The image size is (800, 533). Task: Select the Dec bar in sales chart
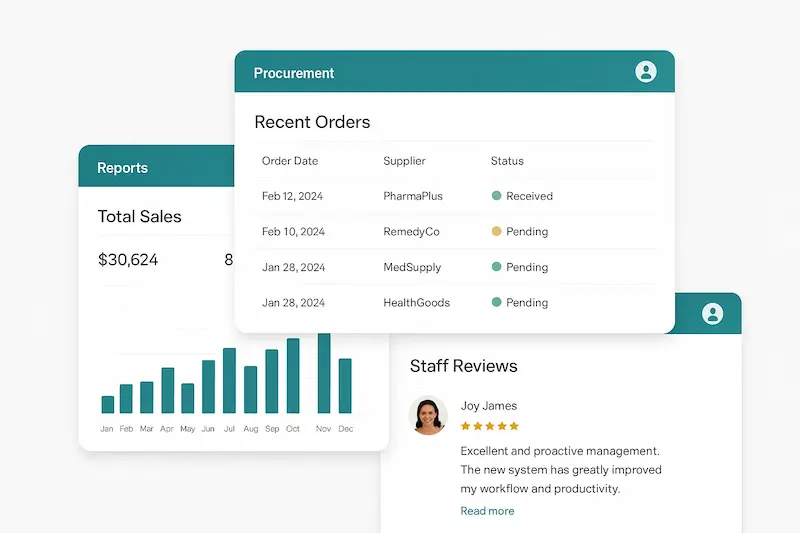tap(345, 386)
